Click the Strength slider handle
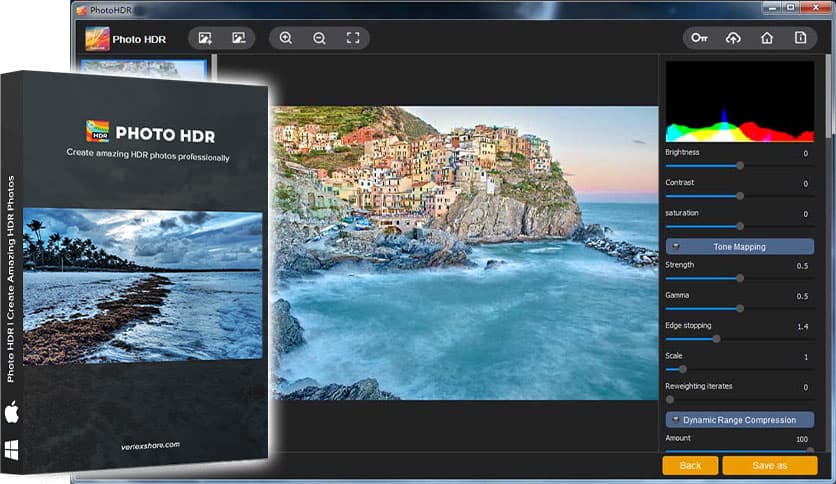The height and width of the screenshot is (484, 836). 740,278
